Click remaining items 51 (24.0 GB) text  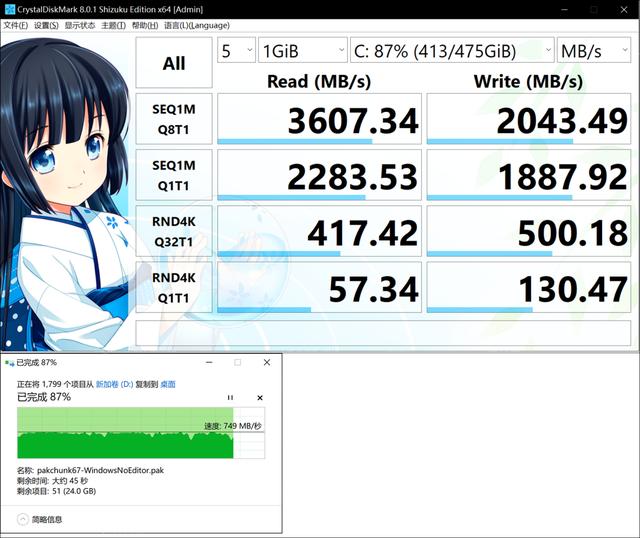74,491
